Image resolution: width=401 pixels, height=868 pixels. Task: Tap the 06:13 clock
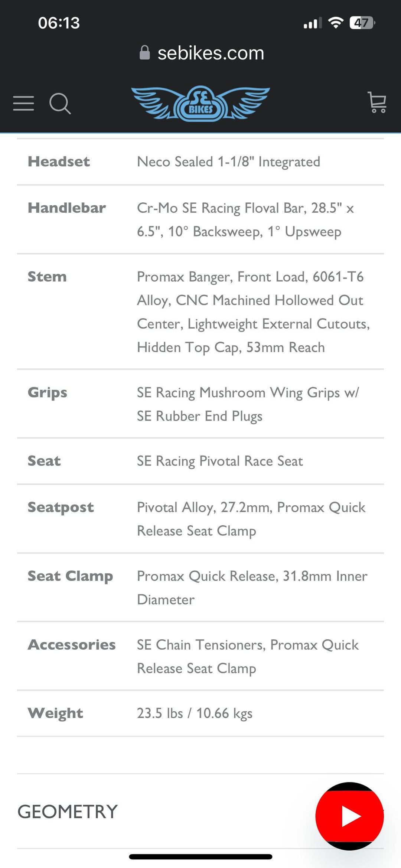[x=59, y=23]
